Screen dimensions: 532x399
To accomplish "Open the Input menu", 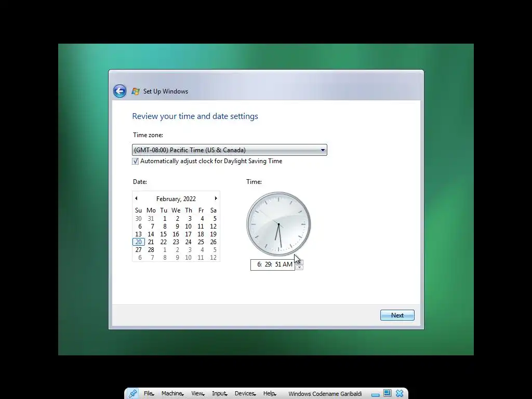I will tap(219, 393).
